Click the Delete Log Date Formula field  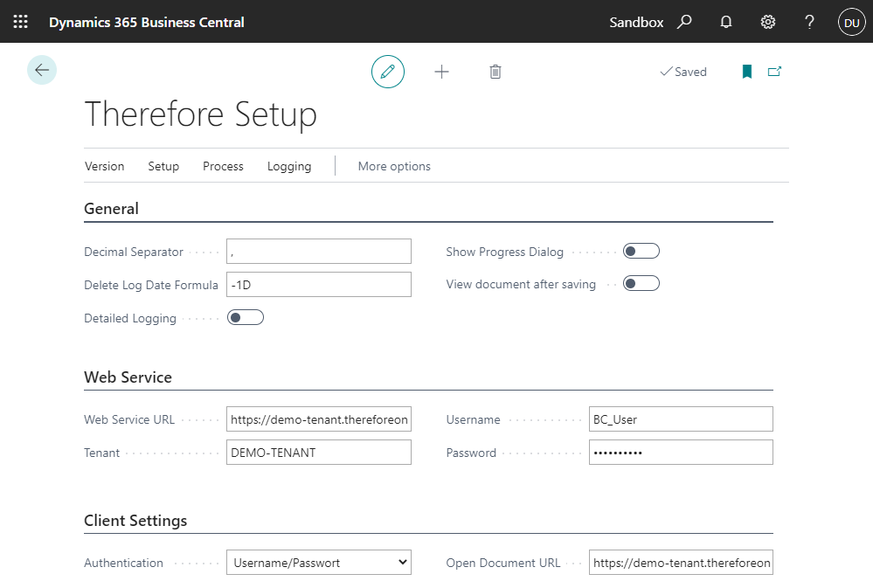pyautogui.click(x=319, y=285)
